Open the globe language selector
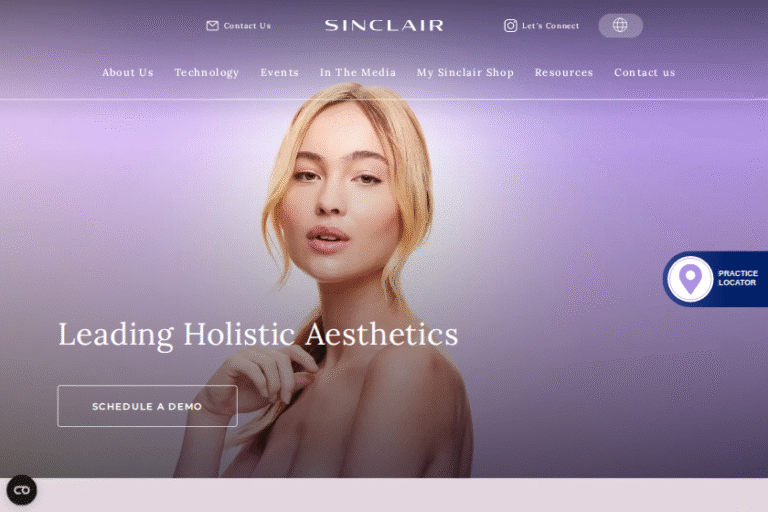 pyautogui.click(x=620, y=25)
